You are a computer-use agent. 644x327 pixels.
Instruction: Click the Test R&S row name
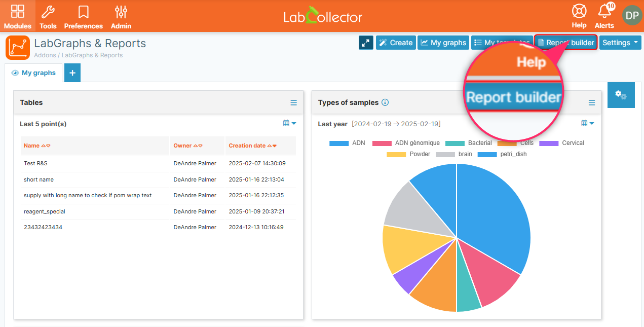(35, 163)
